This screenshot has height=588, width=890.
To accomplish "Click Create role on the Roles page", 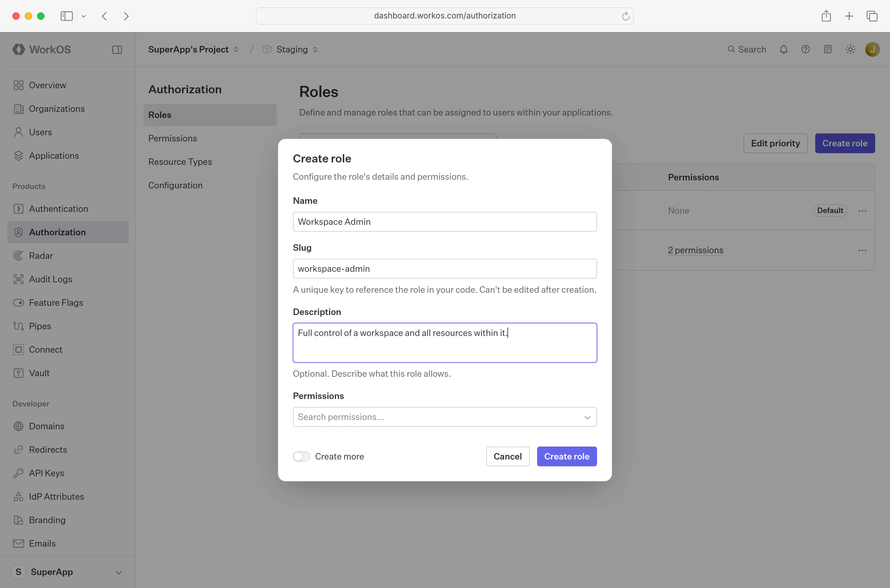I will (845, 143).
